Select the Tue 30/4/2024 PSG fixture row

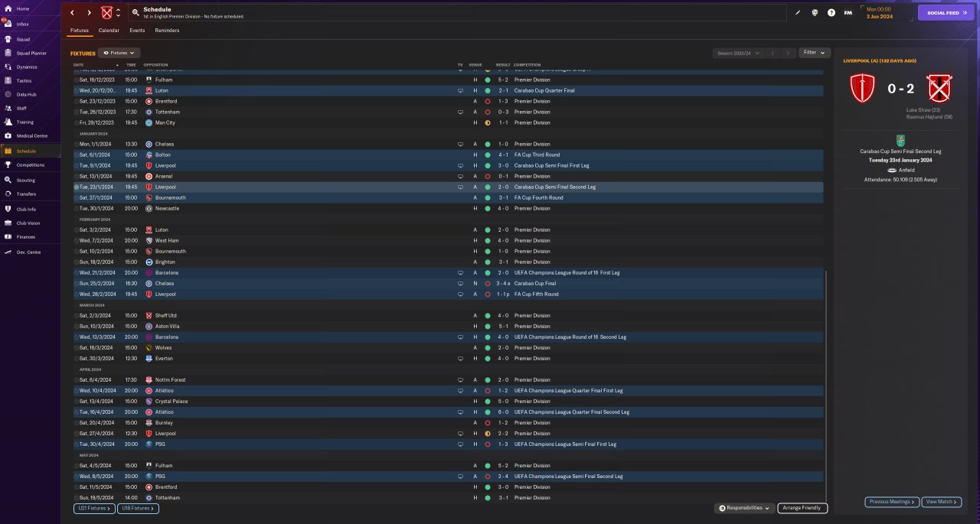[x=448, y=444]
